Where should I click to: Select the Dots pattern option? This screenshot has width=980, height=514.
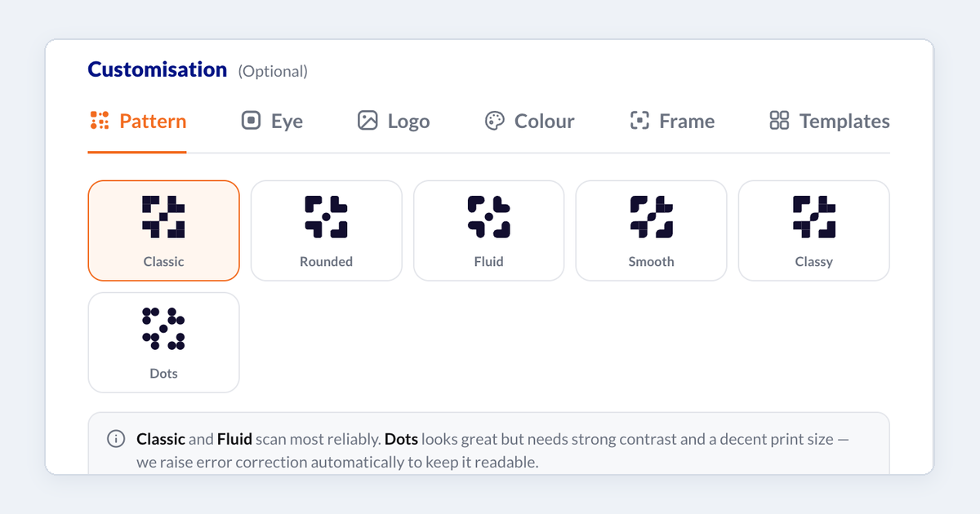pos(163,343)
